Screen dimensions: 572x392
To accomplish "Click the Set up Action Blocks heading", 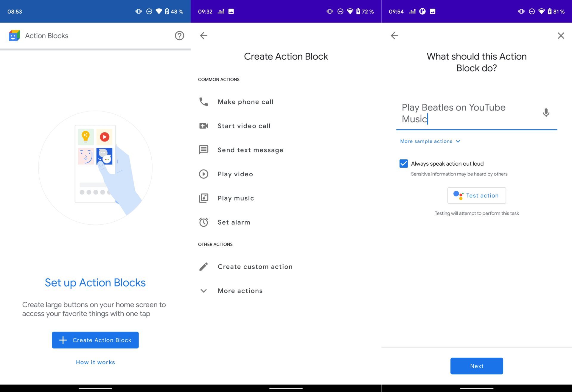I will pyautogui.click(x=95, y=282).
